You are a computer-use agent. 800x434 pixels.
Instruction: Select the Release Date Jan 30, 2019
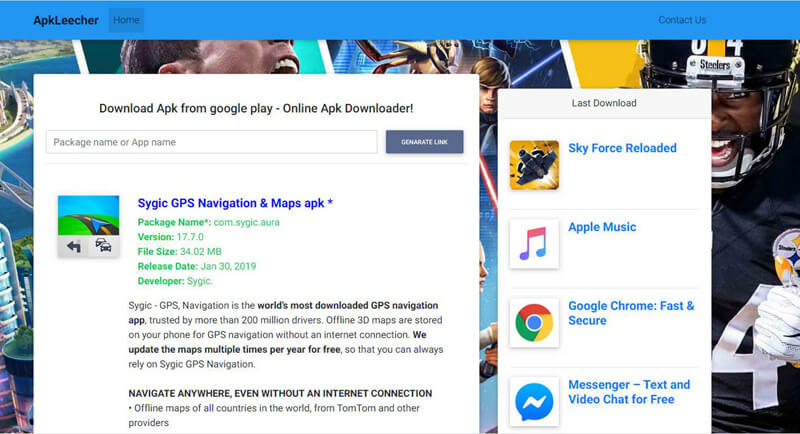pyautogui.click(x=197, y=266)
